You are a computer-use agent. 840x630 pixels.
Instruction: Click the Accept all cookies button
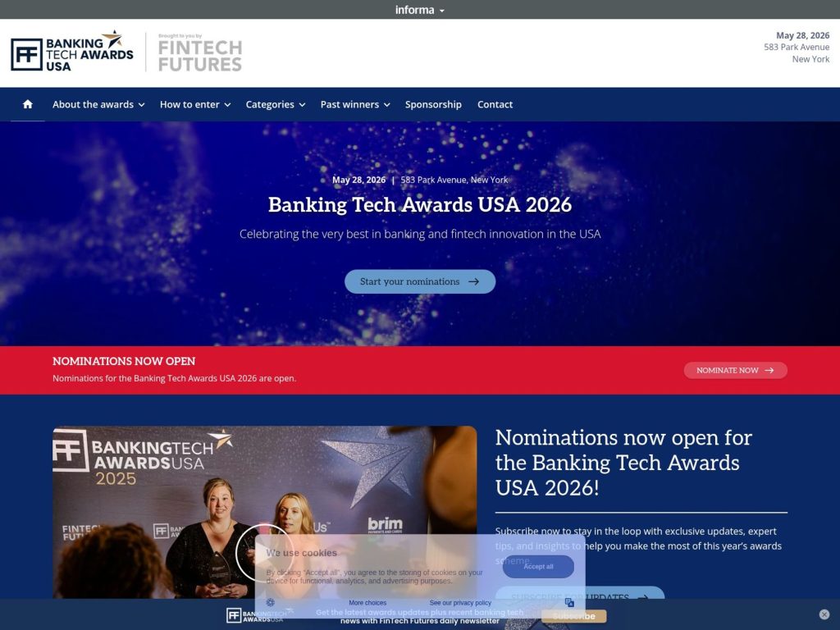pyautogui.click(x=538, y=566)
